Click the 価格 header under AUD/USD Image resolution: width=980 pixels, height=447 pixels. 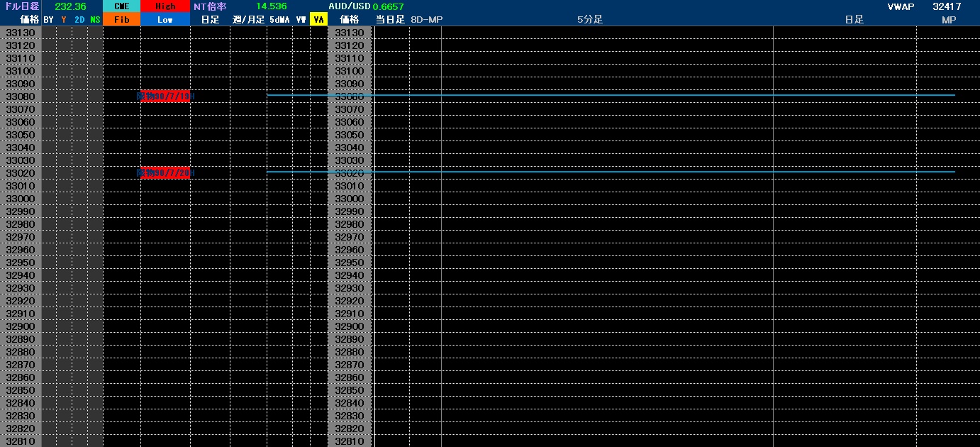click(349, 20)
